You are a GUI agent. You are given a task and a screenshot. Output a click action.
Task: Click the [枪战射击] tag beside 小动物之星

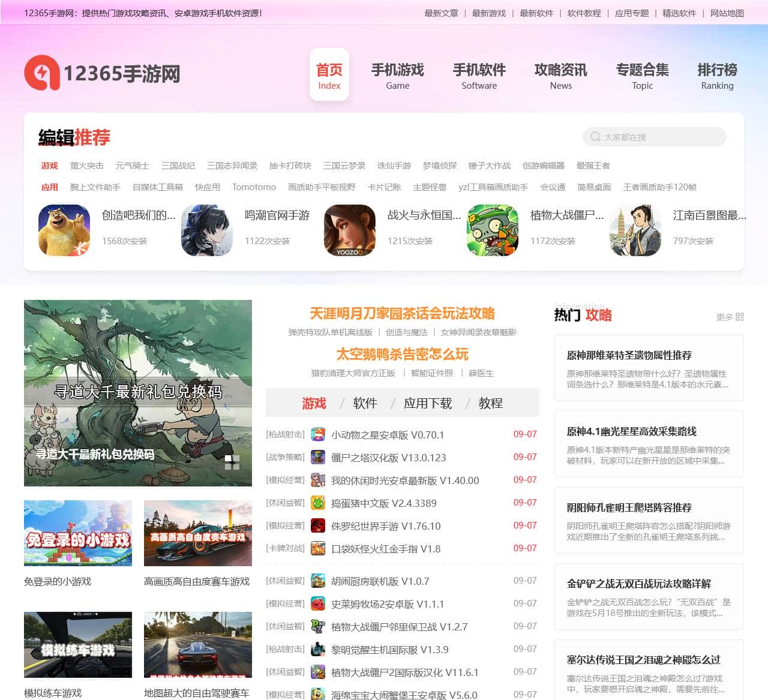pos(286,434)
